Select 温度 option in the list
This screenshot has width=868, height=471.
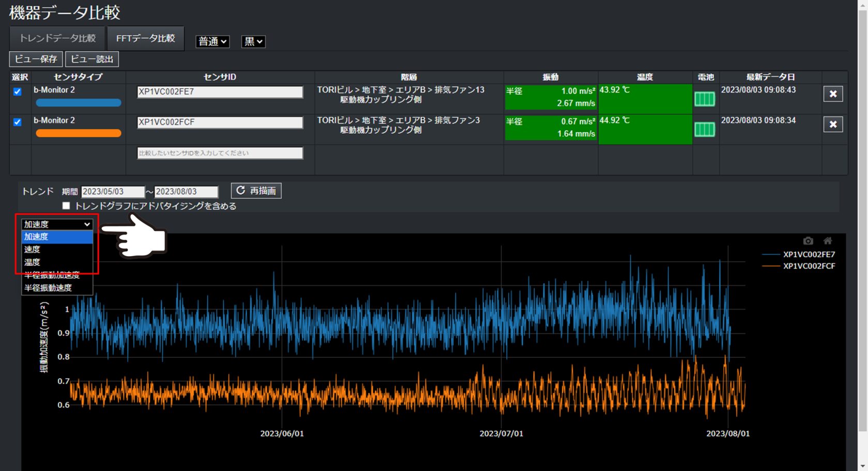tap(57, 262)
